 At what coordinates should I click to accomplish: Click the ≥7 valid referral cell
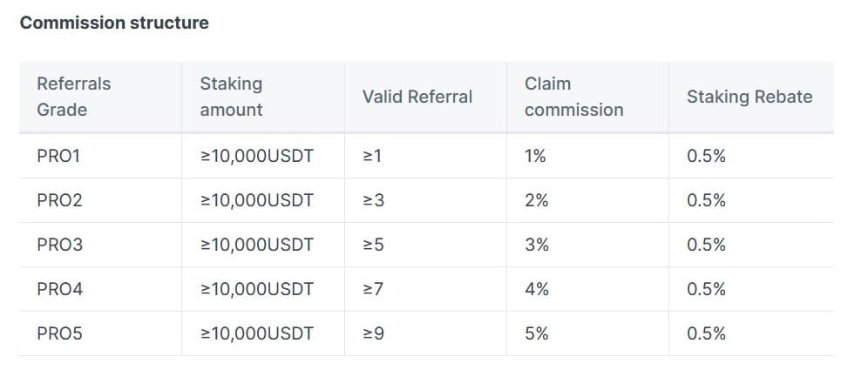[x=373, y=289]
